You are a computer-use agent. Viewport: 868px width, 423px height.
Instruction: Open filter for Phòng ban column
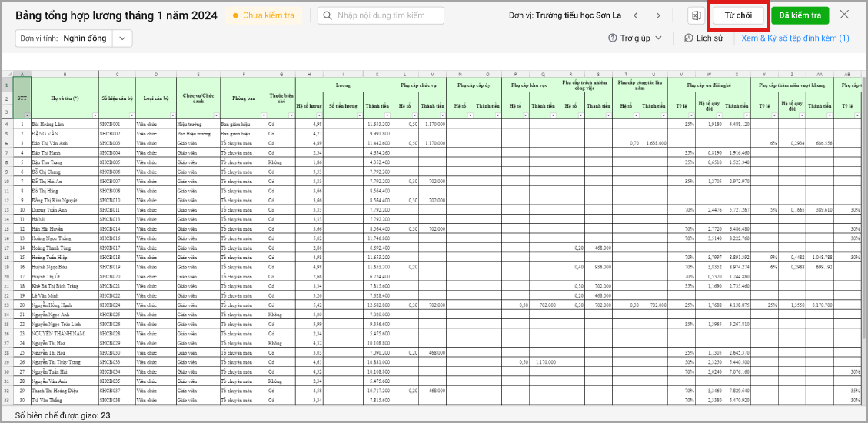pos(264,115)
